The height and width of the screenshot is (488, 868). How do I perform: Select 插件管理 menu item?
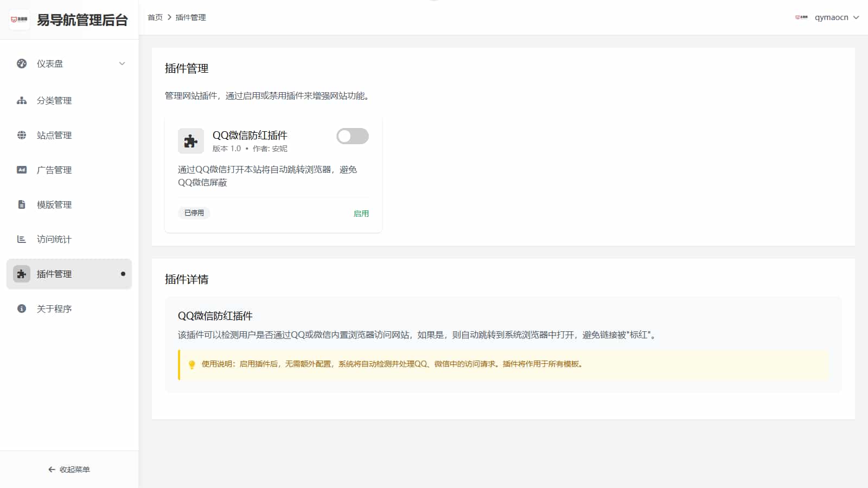69,274
